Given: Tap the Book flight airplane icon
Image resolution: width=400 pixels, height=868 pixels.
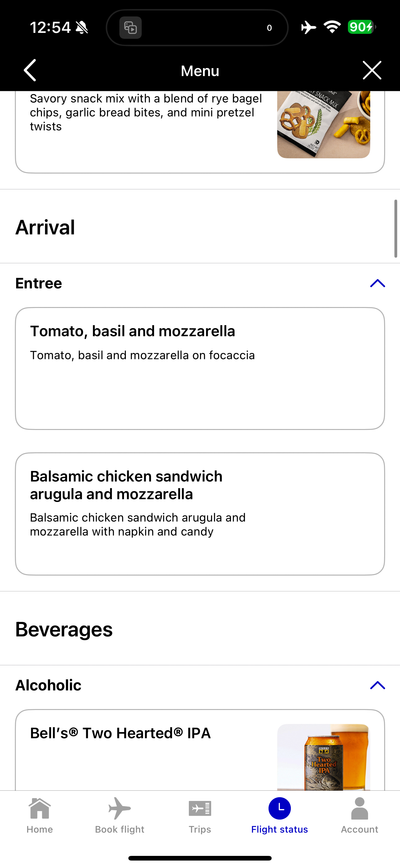Looking at the screenshot, I should click(x=119, y=808).
